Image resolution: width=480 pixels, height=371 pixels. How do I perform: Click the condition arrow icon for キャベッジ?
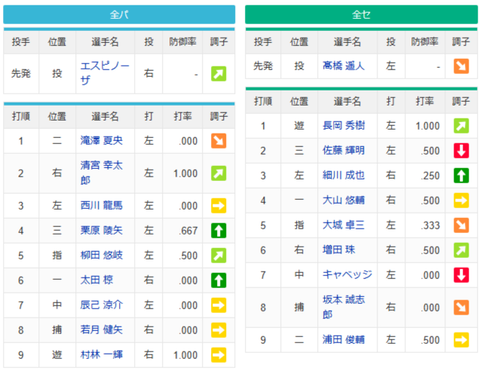(461, 275)
